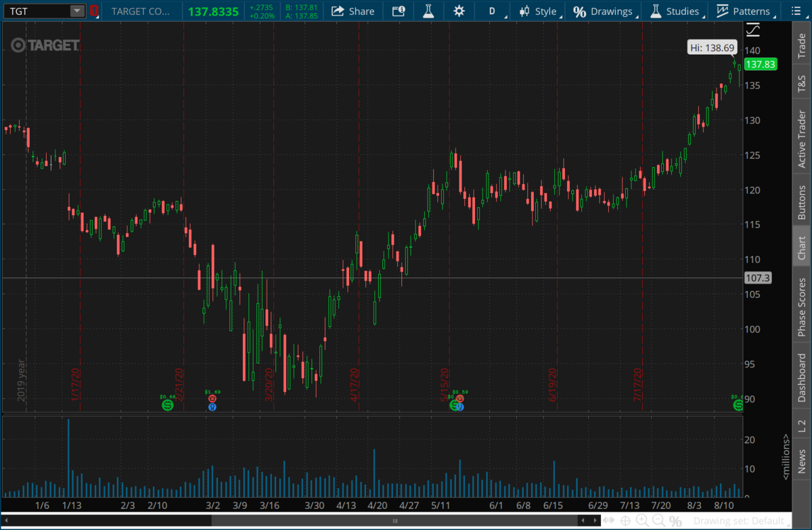
Task: Click the TARGET logo watermark label
Action: (x=45, y=45)
